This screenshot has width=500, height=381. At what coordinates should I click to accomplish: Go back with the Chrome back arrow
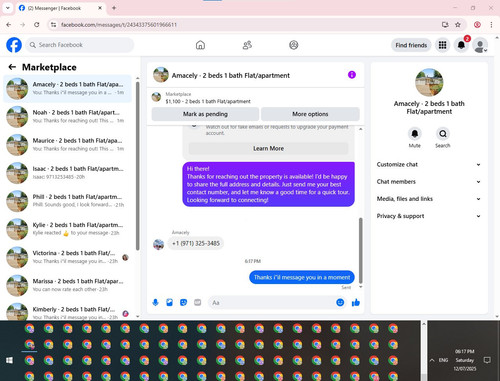click(x=9, y=25)
